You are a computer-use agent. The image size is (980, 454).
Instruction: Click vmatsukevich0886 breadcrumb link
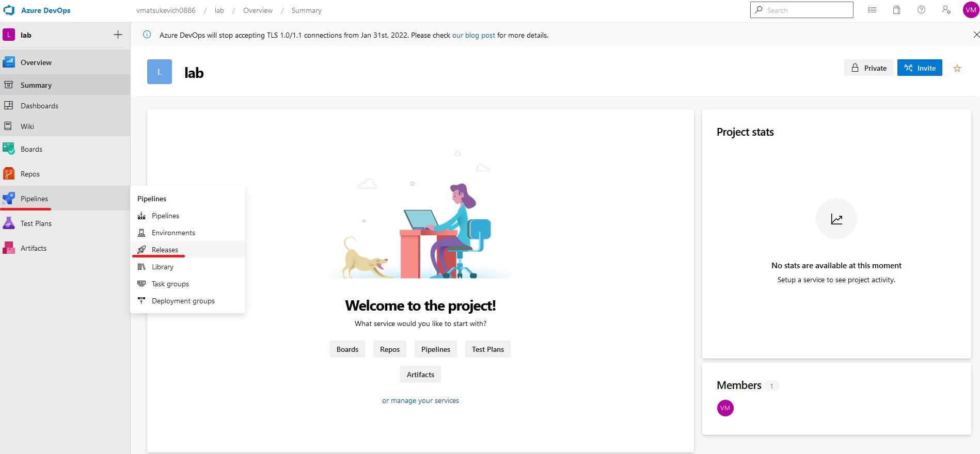166,10
